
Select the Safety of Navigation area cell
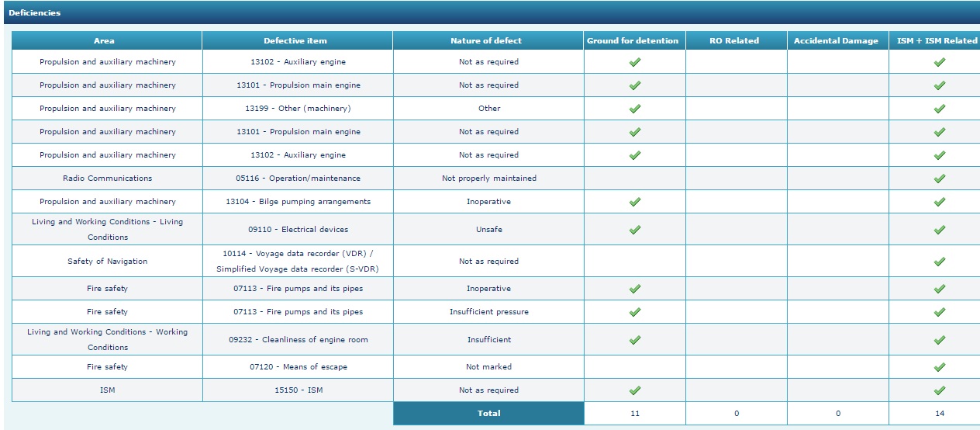pyautogui.click(x=107, y=262)
